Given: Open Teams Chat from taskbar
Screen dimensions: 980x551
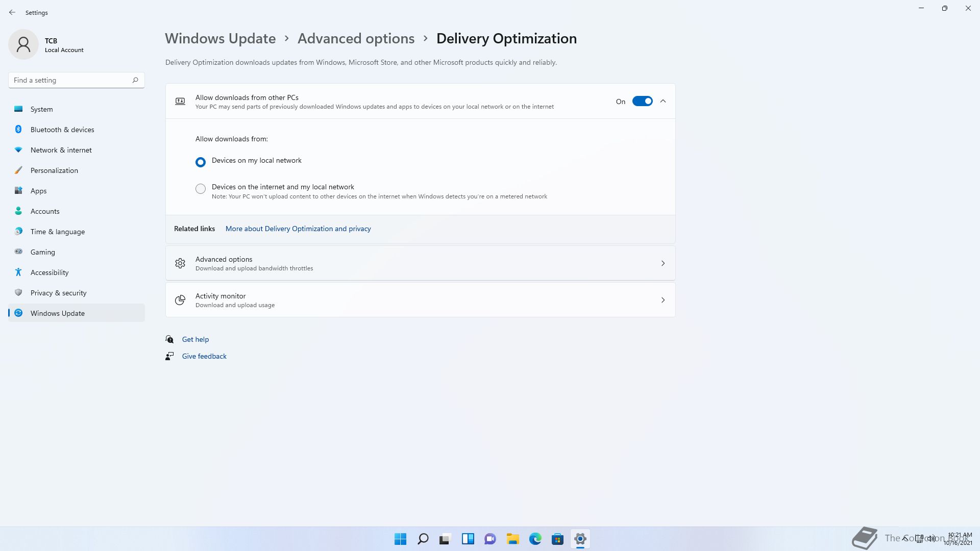Looking at the screenshot, I should 491,539.
